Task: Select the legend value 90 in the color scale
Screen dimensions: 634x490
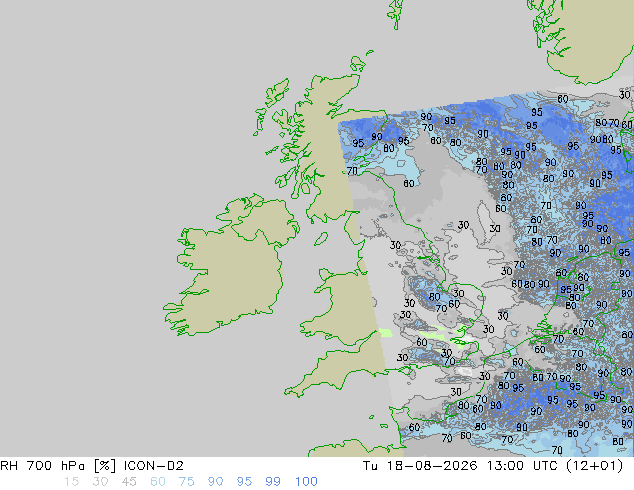Action: point(215,482)
